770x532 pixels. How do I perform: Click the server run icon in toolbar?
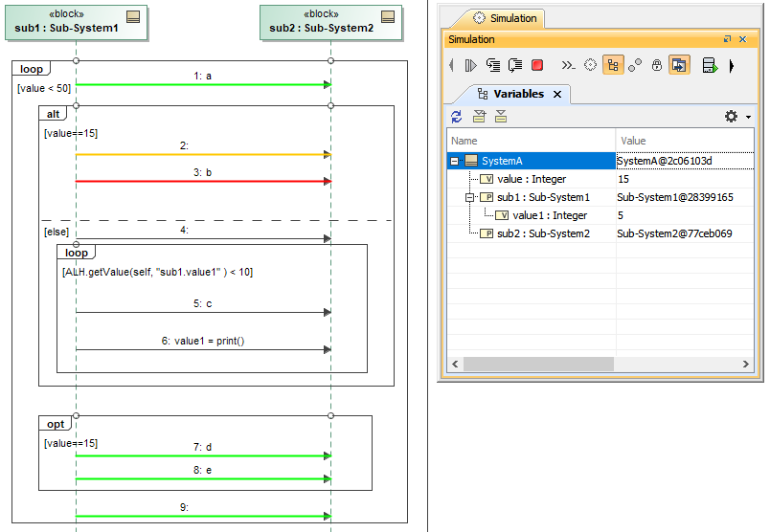(710, 65)
